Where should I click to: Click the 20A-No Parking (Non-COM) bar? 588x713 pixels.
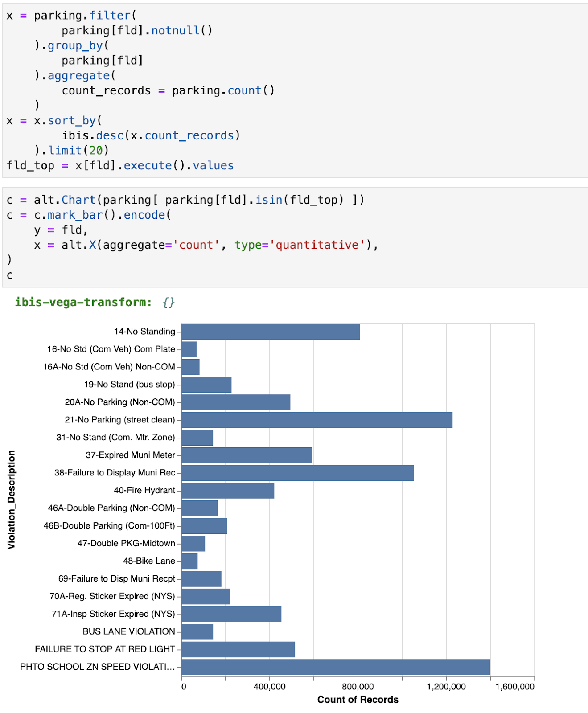click(235, 402)
